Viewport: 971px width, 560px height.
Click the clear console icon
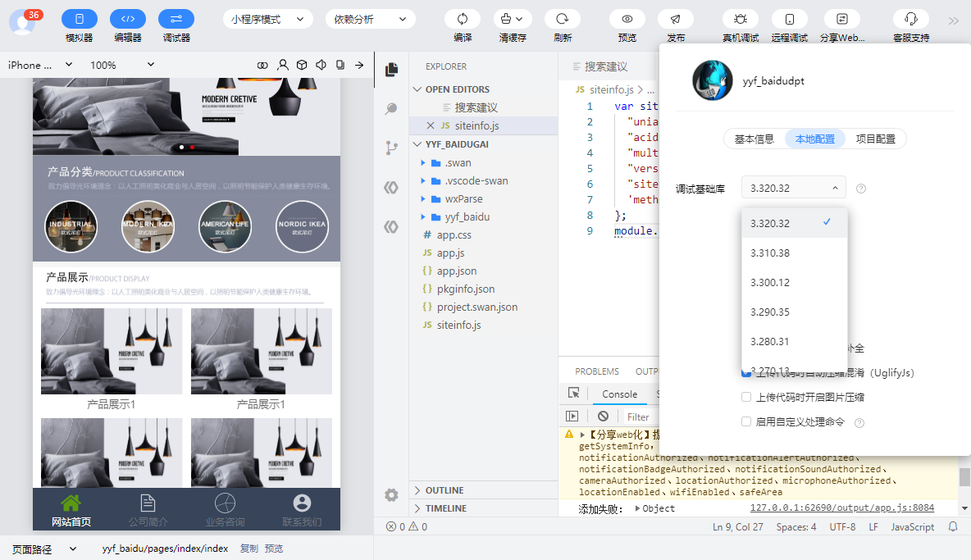(603, 417)
